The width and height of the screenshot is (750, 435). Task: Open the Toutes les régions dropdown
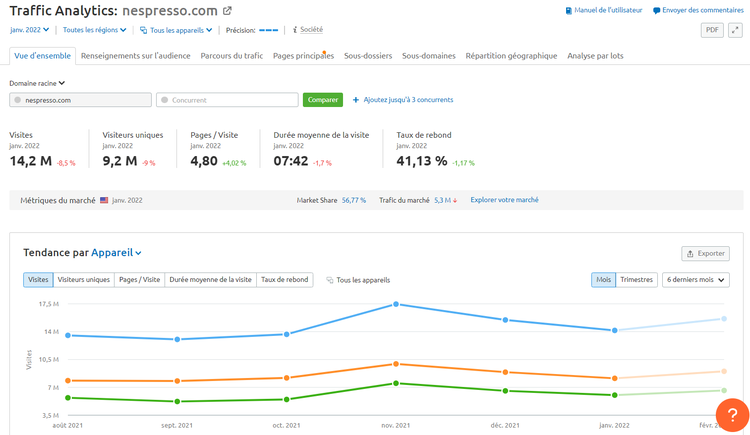[x=95, y=30]
